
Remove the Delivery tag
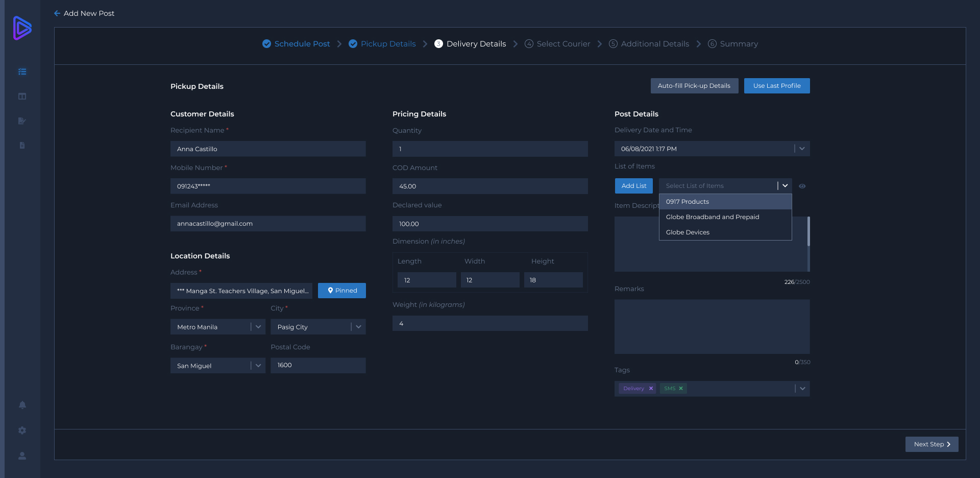point(651,389)
